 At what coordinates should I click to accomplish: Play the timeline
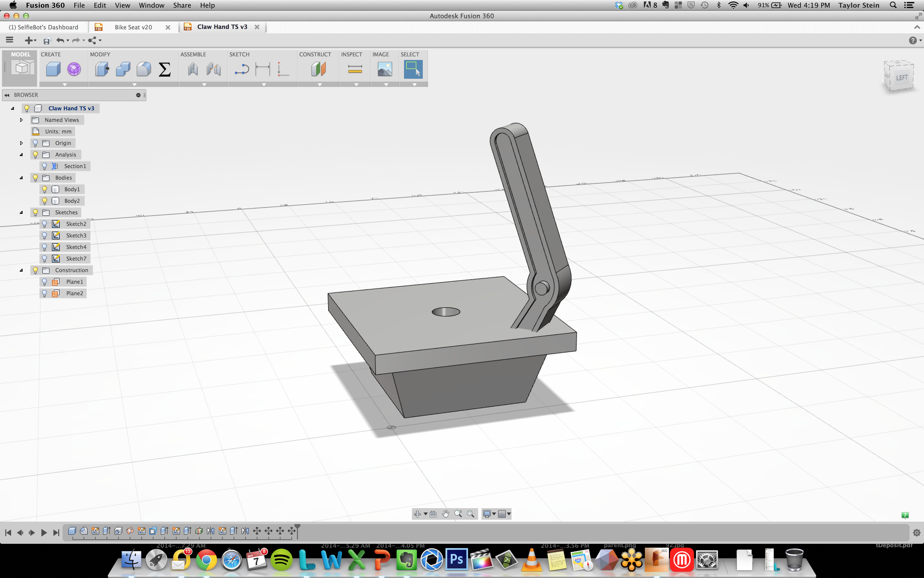pos(44,532)
